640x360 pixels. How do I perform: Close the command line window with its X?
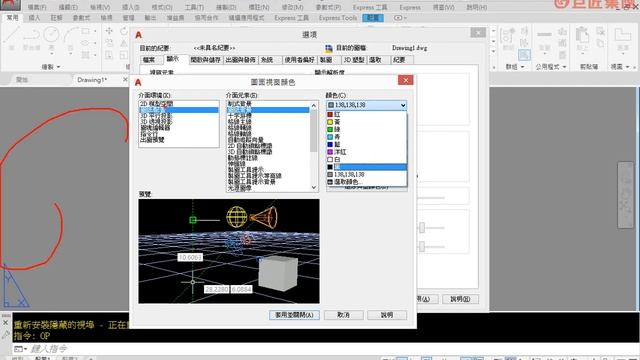tap(5, 322)
